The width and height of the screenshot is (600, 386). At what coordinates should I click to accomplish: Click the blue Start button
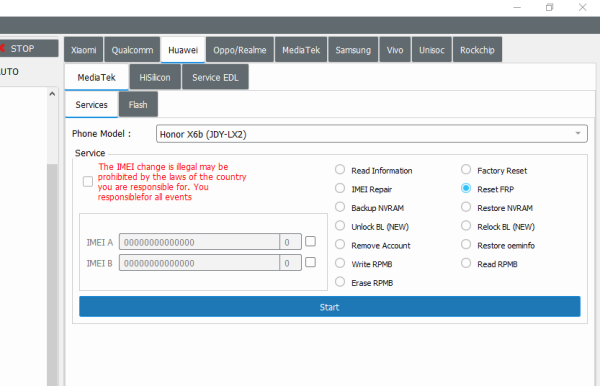point(329,307)
